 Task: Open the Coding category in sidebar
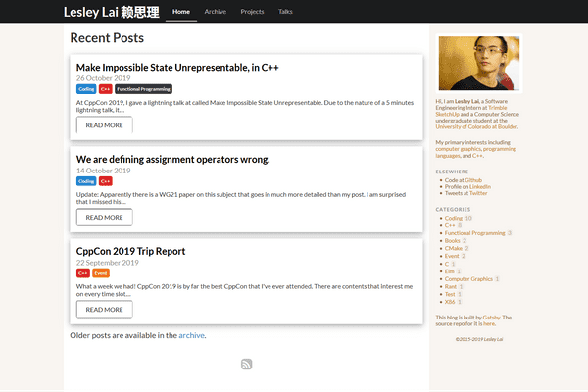click(x=454, y=218)
